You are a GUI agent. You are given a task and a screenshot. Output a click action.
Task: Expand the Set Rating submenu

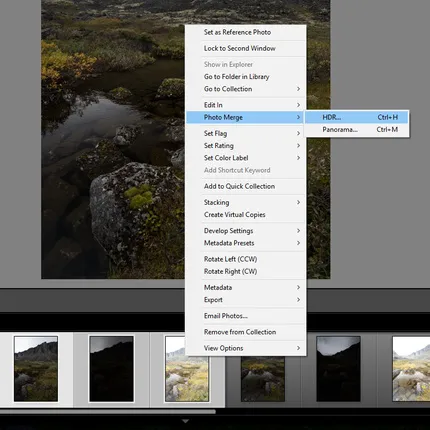246,146
